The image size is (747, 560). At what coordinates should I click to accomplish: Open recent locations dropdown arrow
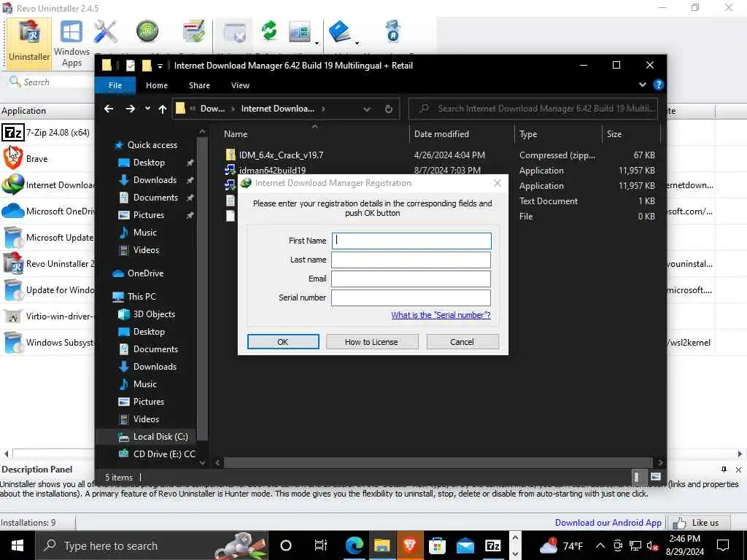pyautogui.click(x=147, y=109)
